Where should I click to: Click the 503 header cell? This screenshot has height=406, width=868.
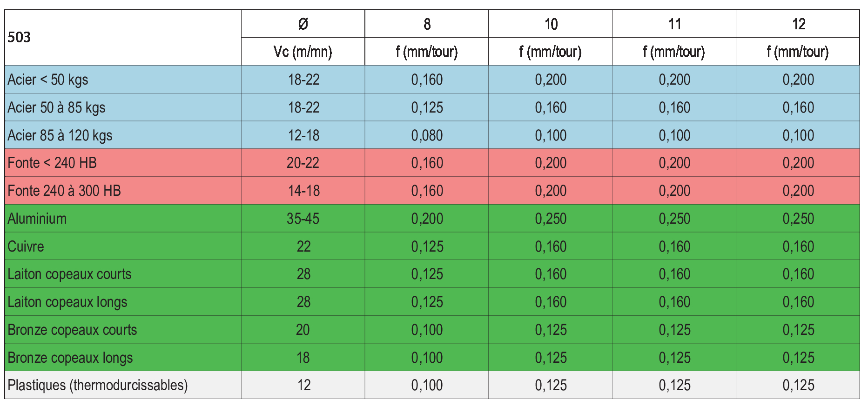click(20, 37)
